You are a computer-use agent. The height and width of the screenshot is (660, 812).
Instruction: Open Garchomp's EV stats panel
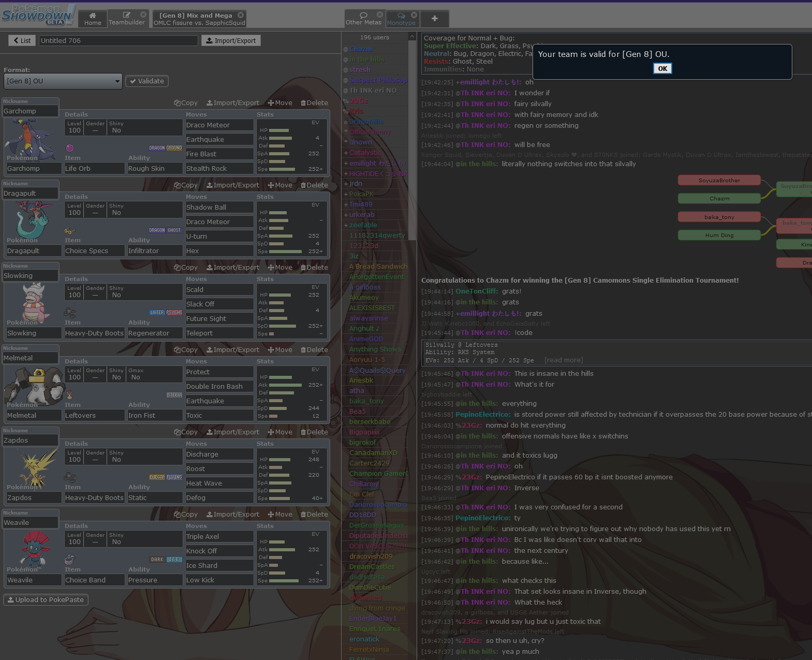[291, 146]
